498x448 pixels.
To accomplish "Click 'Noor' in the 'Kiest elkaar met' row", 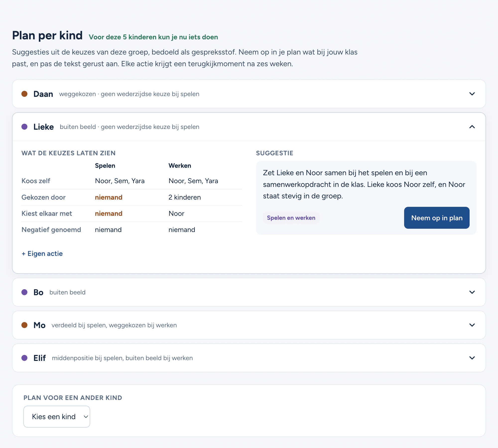I will tap(176, 214).
